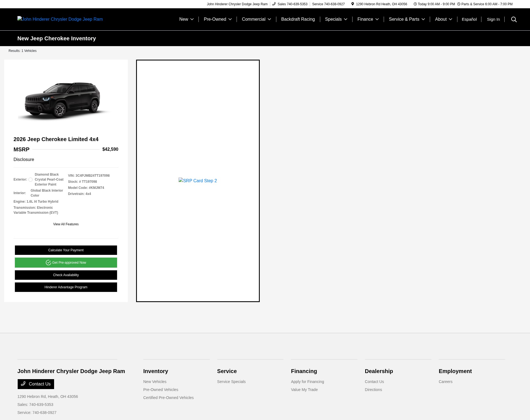Open the Sign In page
The height and width of the screenshot is (420, 530).
point(493,19)
